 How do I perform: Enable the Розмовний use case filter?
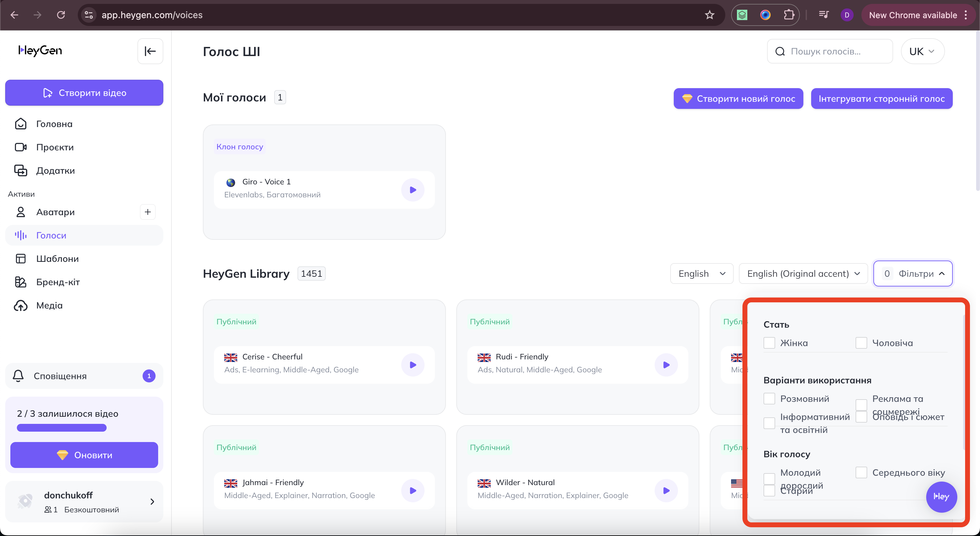[769, 399]
